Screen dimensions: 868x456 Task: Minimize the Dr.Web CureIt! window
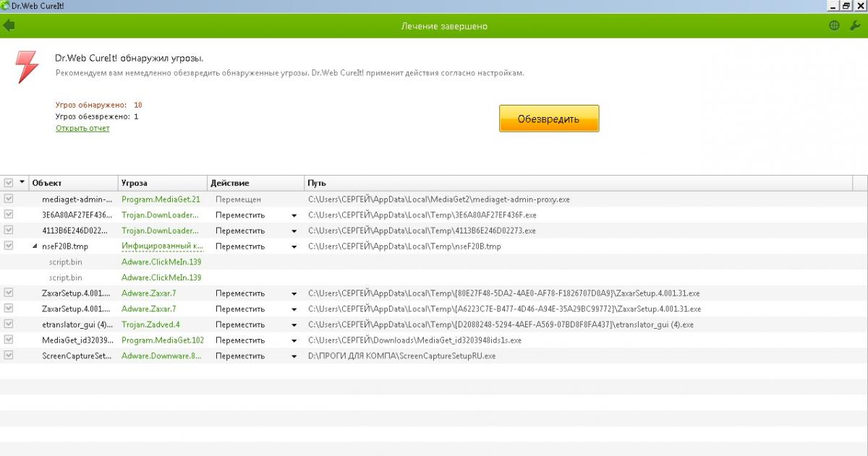(x=833, y=5)
